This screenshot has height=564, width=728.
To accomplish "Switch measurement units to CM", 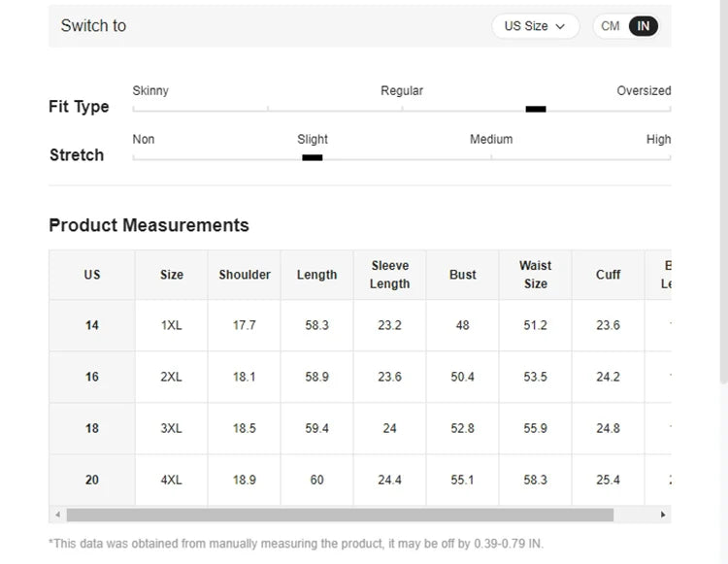I will (x=611, y=26).
